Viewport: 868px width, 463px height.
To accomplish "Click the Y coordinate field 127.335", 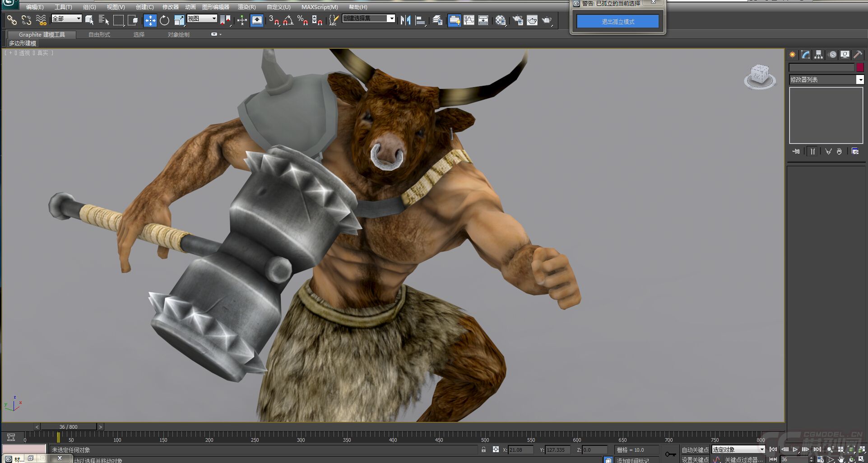I will coord(558,450).
